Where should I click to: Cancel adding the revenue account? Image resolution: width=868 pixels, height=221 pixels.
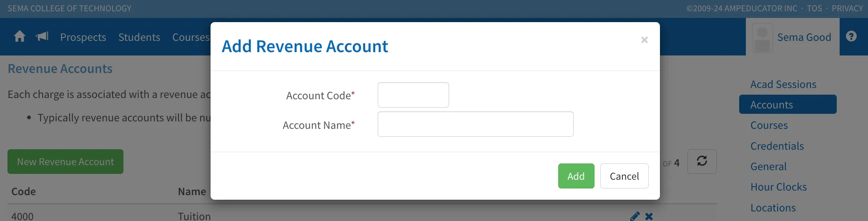625,176
